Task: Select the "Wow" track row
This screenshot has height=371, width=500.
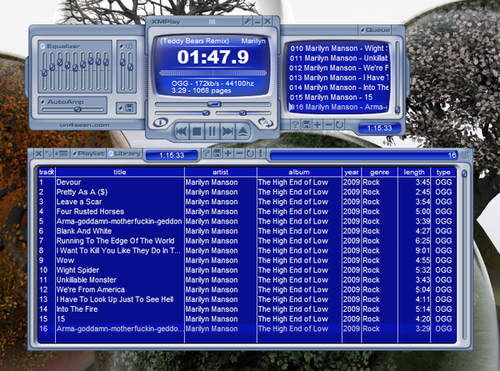Action: [x=247, y=260]
